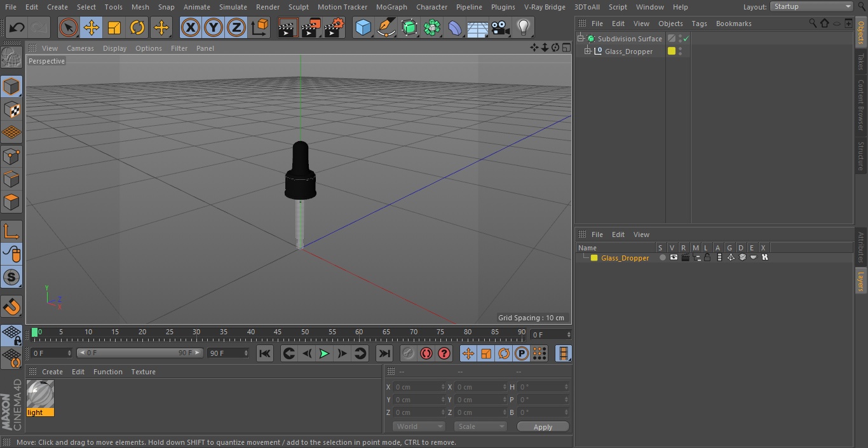Click frame 45 on the timeline ruler
The image size is (868, 448).
278,332
